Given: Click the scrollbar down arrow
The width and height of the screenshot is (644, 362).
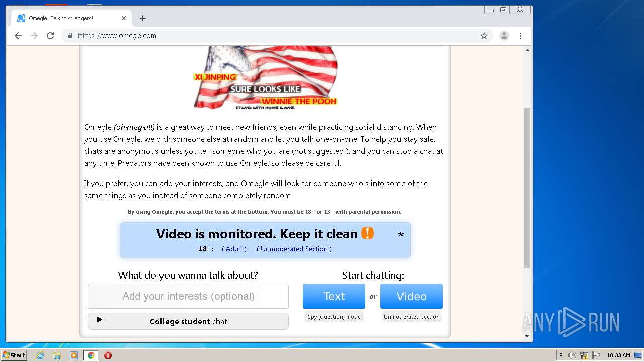Looking at the screenshot, I should click(x=527, y=336).
